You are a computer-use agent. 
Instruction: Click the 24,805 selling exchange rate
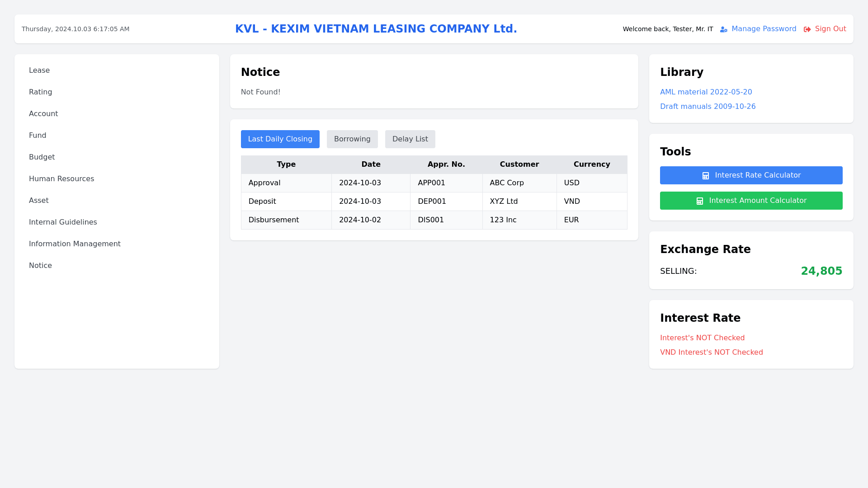point(821,271)
